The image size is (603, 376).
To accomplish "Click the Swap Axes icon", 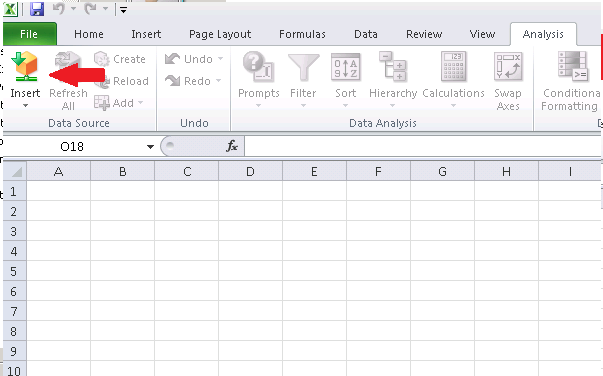I will [x=508, y=67].
